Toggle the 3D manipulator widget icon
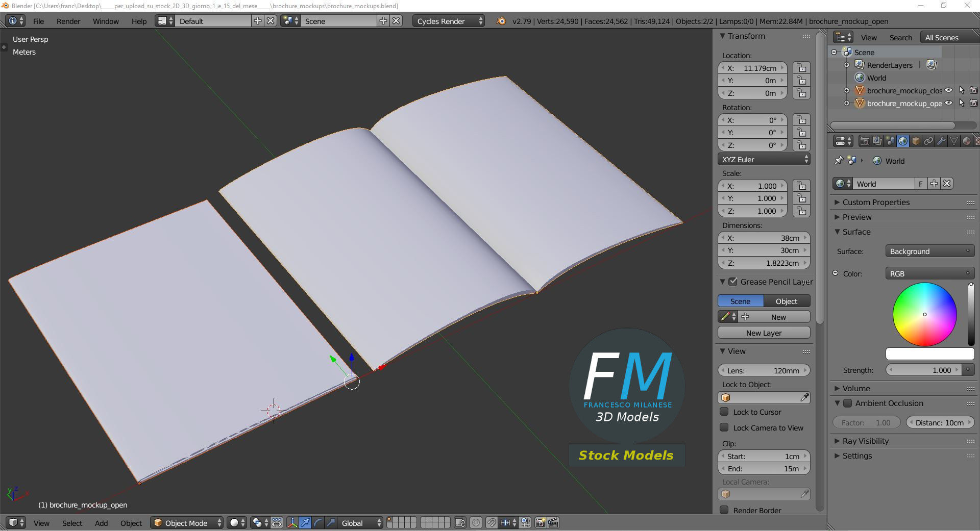Image resolution: width=980 pixels, height=531 pixels. 292,523
